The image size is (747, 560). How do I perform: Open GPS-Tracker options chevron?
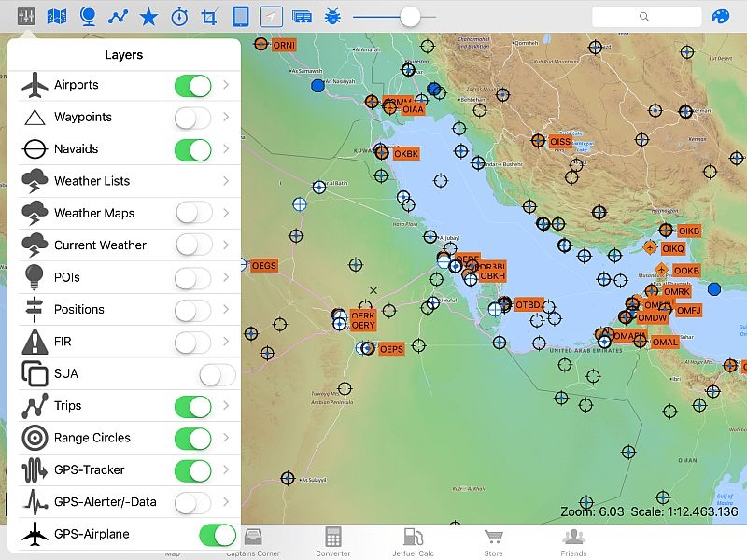pyautogui.click(x=226, y=469)
